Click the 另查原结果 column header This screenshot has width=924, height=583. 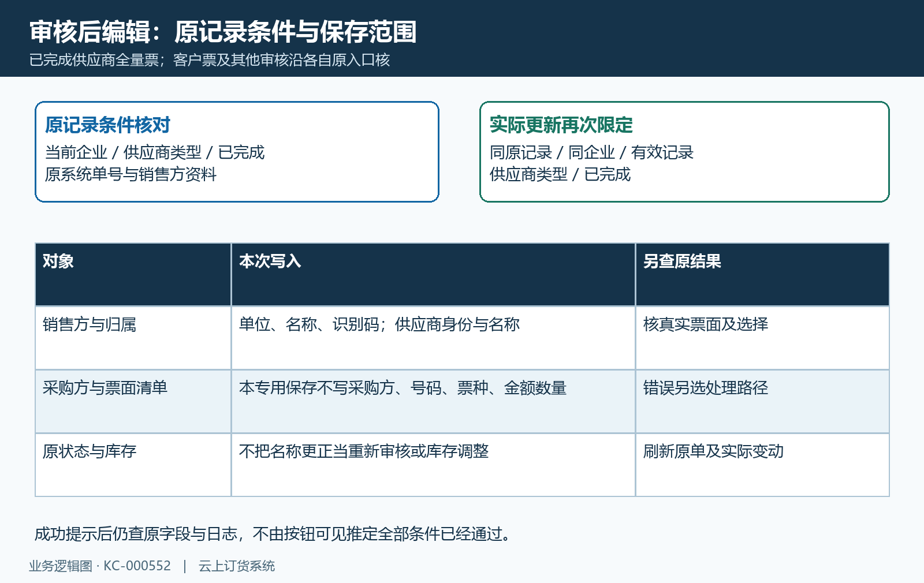pos(762,274)
